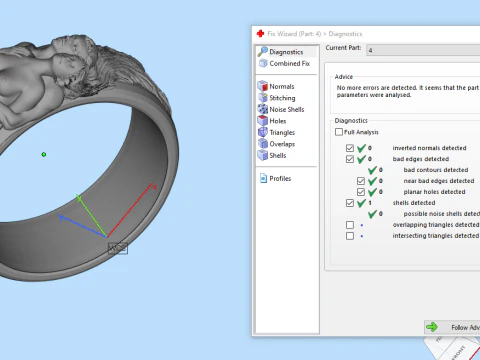
Task: Click the Profiles label in sidebar
Action: 280,178
